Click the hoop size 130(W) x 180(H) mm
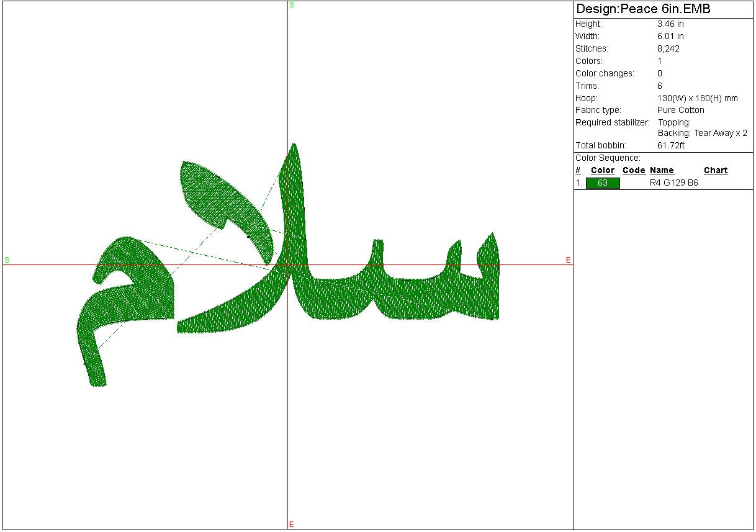756x532 pixels. coord(697,98)
